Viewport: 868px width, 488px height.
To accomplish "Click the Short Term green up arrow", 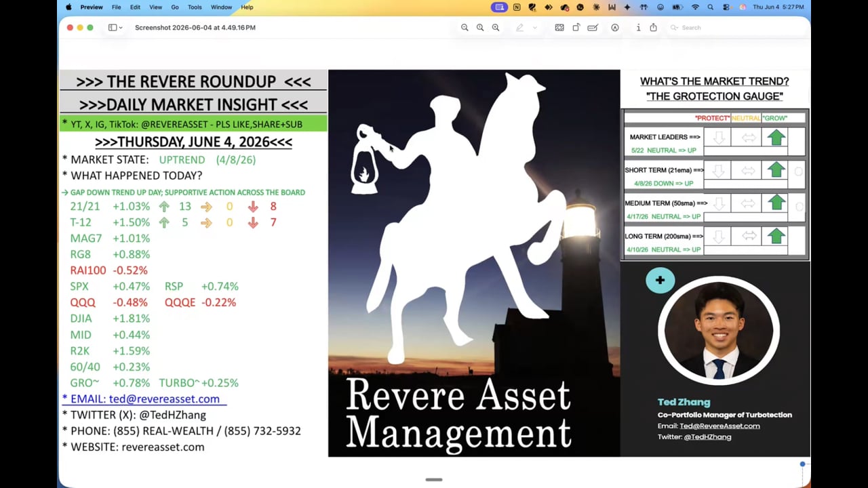I will (x=776, y=170).
